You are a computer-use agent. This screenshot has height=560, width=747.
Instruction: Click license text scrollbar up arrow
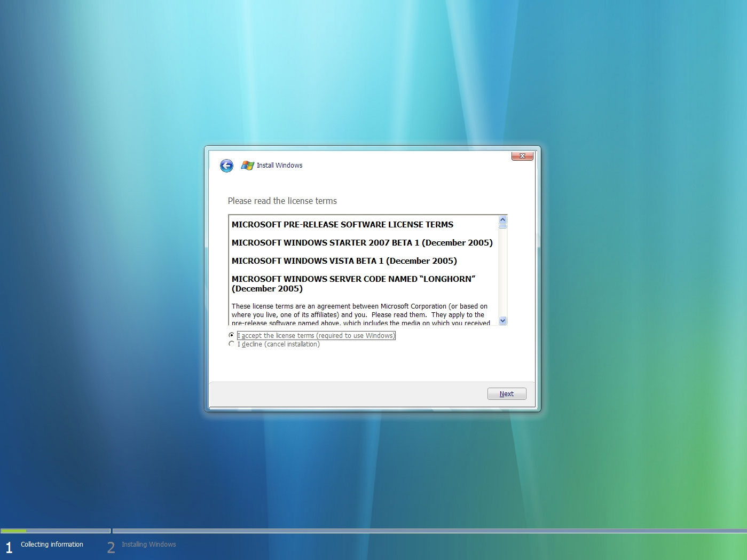(502, 219)
